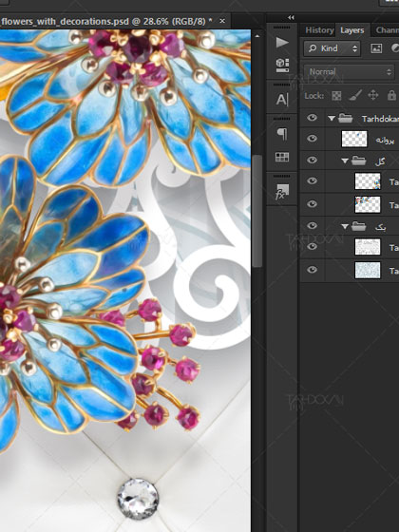399x532 pixels.
Task: Click the پروانه layer name
Action: coord(385,141)
